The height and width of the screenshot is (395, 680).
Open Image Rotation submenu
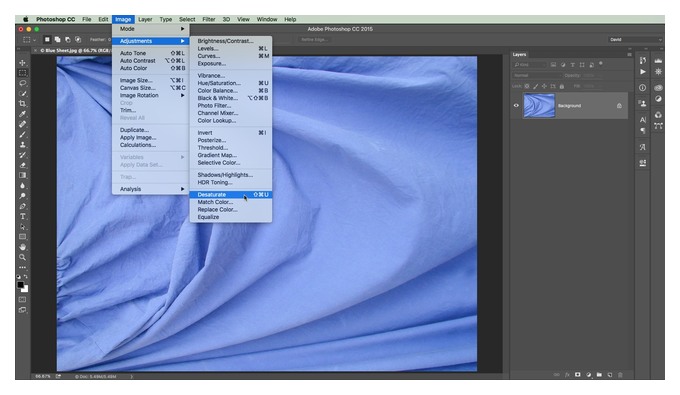[150, 95]
